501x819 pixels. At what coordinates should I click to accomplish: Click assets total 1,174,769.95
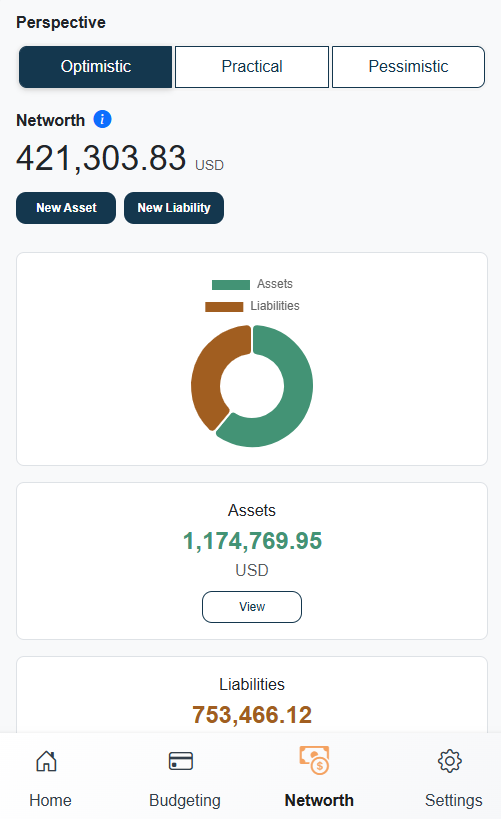click(252, 541)
